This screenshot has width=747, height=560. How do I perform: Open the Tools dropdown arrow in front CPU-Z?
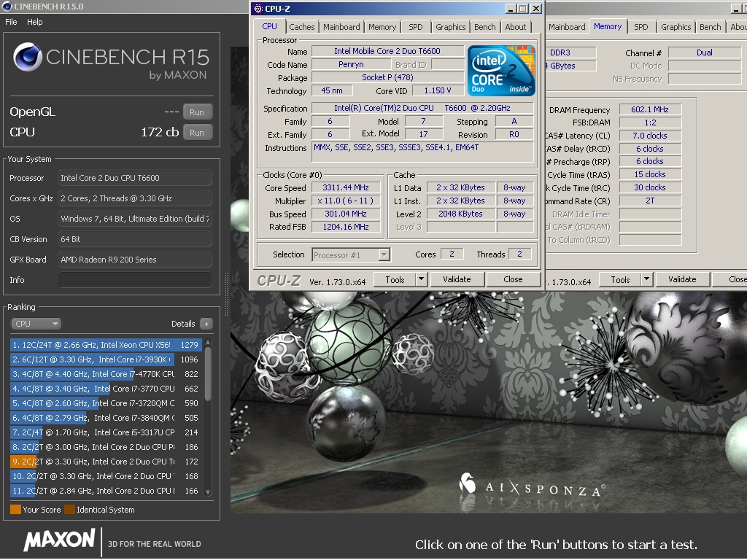(421, 279)
